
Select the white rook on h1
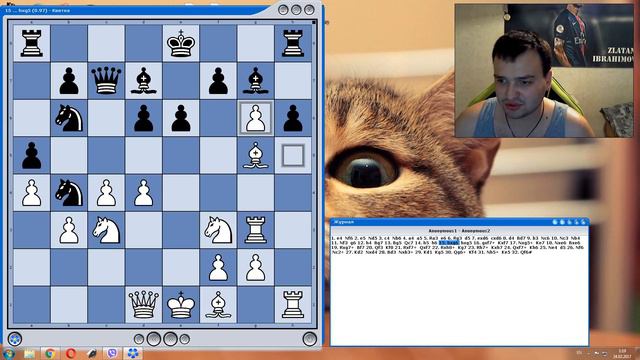click(x=293, y=304)
